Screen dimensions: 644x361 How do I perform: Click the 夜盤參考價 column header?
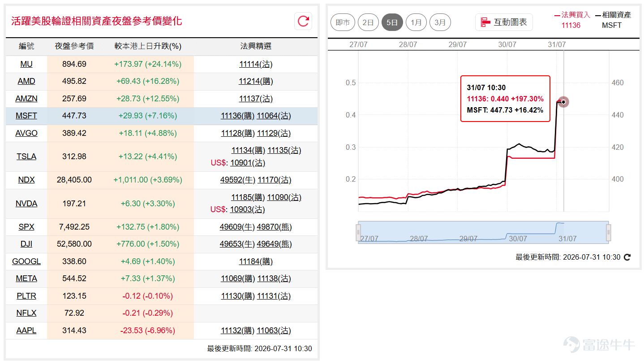[74, 46]
